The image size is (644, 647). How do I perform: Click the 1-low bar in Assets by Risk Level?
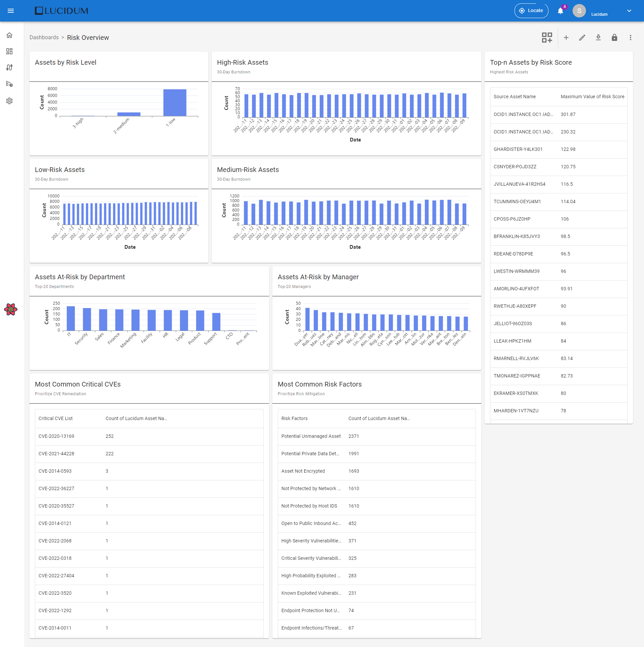175,103
